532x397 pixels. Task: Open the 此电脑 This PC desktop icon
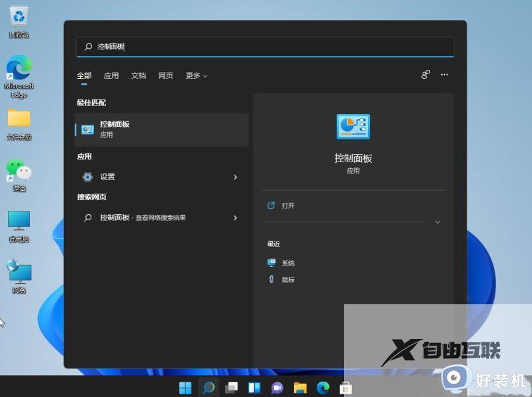tap(19, 226)
